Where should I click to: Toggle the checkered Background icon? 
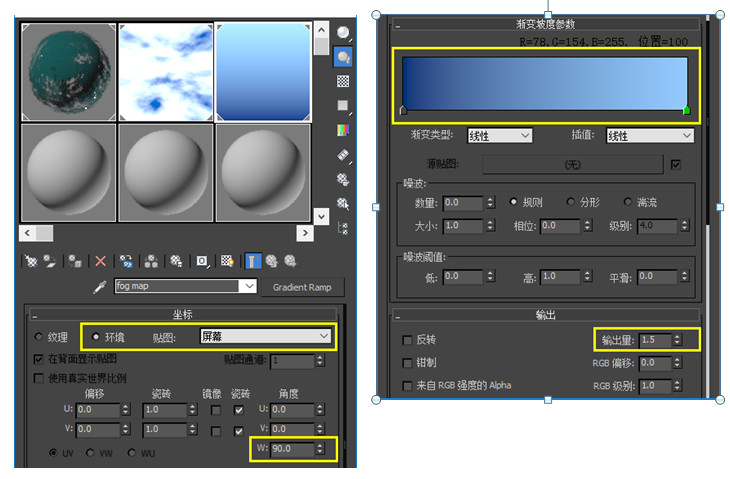pyautogui.click(x=343, y=81)
